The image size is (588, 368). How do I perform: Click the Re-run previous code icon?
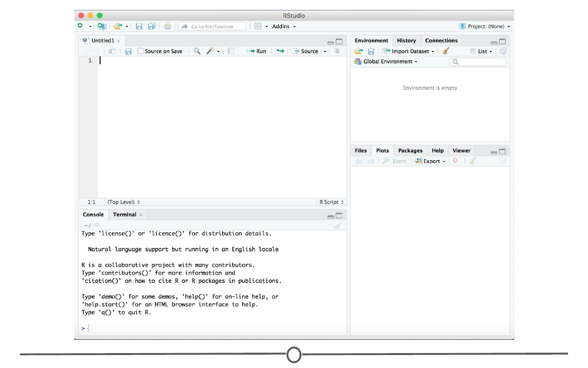click(x=280, y=51)
